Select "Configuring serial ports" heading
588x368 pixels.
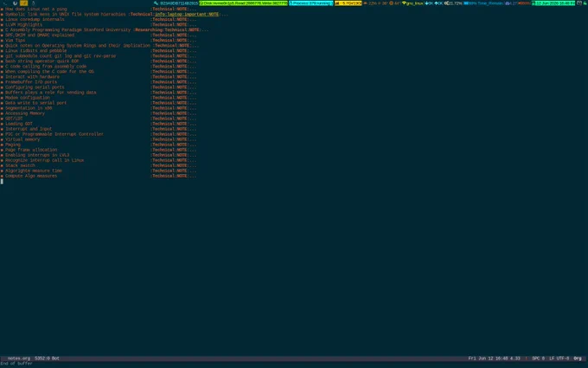pos(35,87)
